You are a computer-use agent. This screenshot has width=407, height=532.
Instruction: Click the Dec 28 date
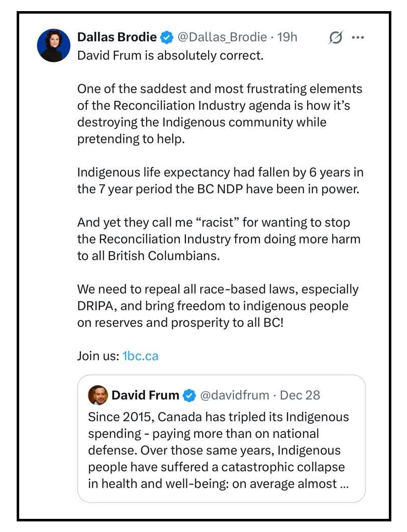click(300, 395)
